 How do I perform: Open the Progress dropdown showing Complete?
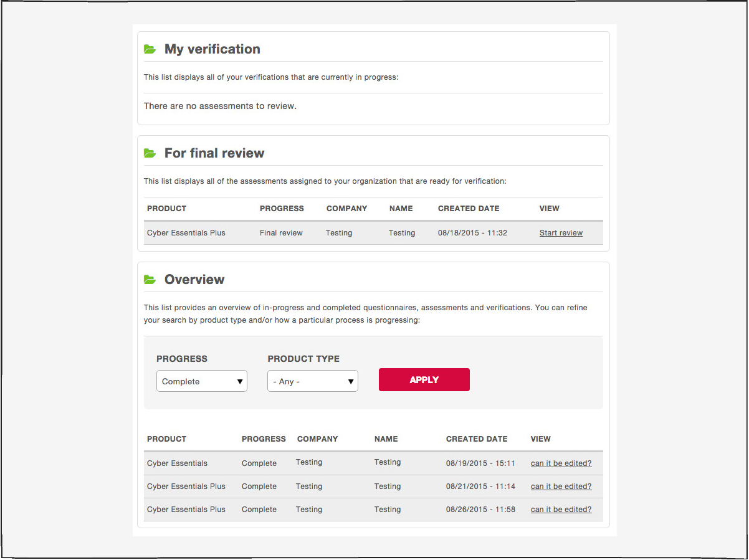(202, 381)
